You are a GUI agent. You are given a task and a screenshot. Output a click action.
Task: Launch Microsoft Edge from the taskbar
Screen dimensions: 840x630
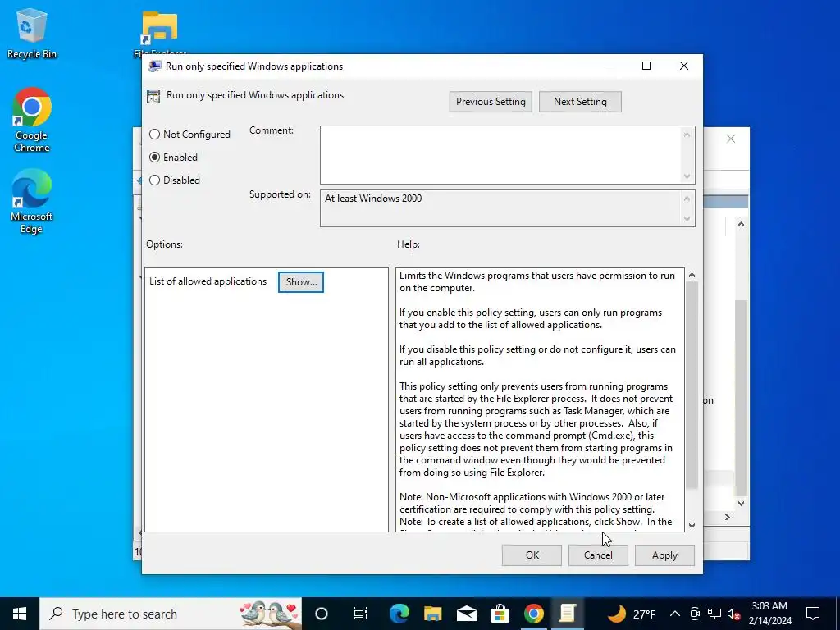pyautogui.click(x=399, y=614)
